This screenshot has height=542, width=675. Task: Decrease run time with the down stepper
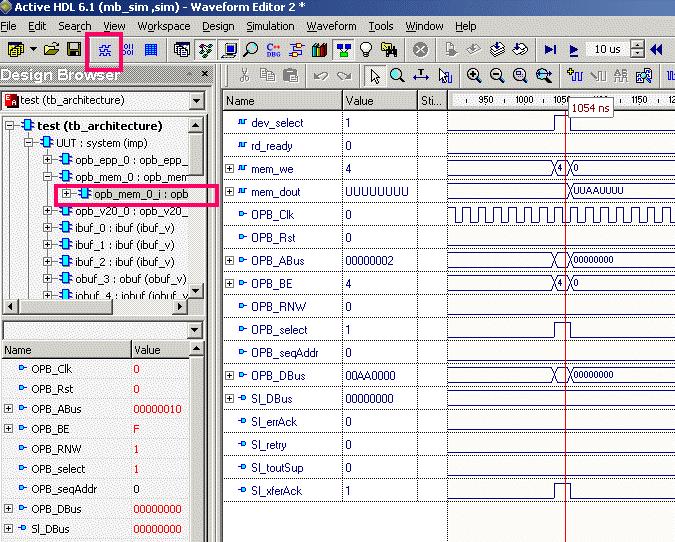(x=637, y=54)
